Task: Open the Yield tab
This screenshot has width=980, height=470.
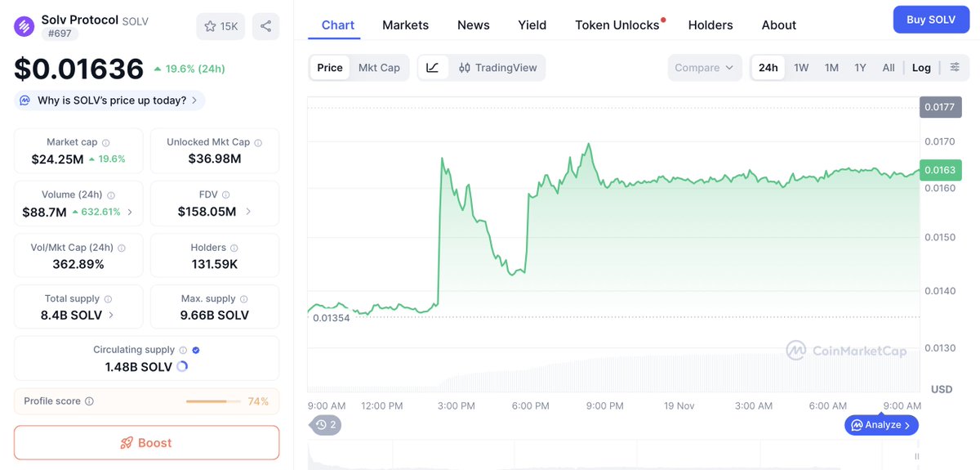Action: (532, 25)
